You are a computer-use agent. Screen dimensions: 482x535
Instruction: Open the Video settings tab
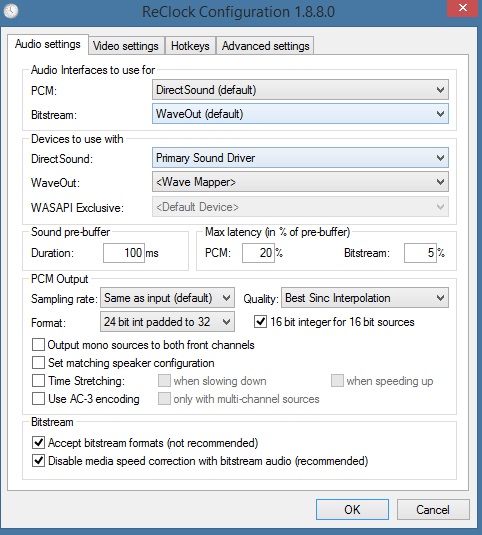point(126,46)
